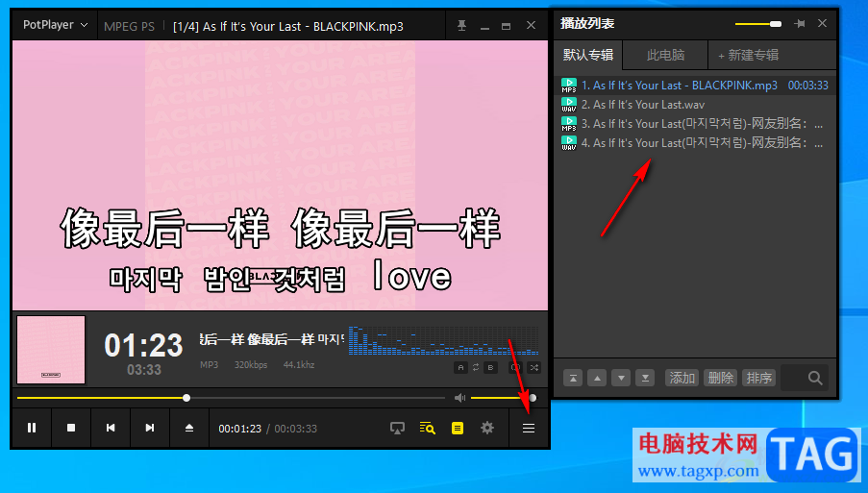Pin the playlist panel
The height and width of the screenshot is (493, 868).
point(800,24)
